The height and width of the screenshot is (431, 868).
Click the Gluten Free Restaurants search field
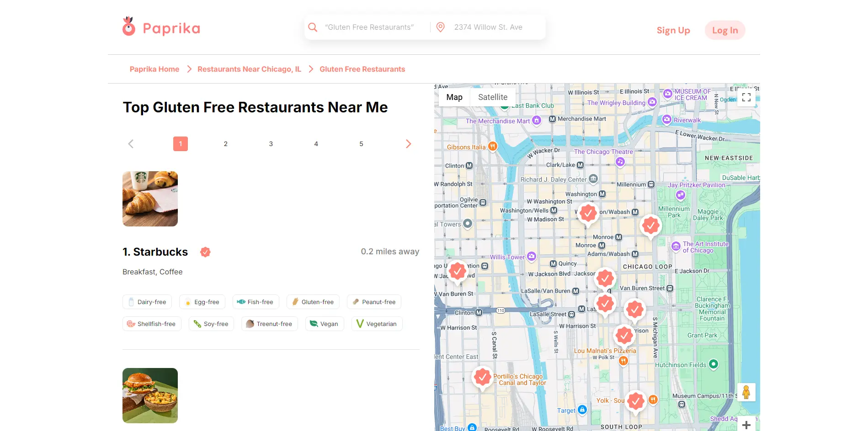(369, 27)
